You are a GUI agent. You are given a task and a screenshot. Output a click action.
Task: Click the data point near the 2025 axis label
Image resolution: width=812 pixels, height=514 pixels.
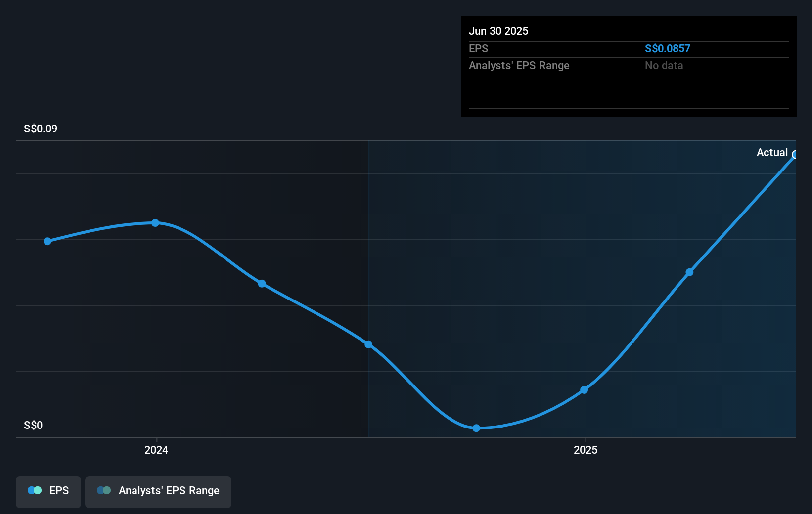[x=584, y=390]
